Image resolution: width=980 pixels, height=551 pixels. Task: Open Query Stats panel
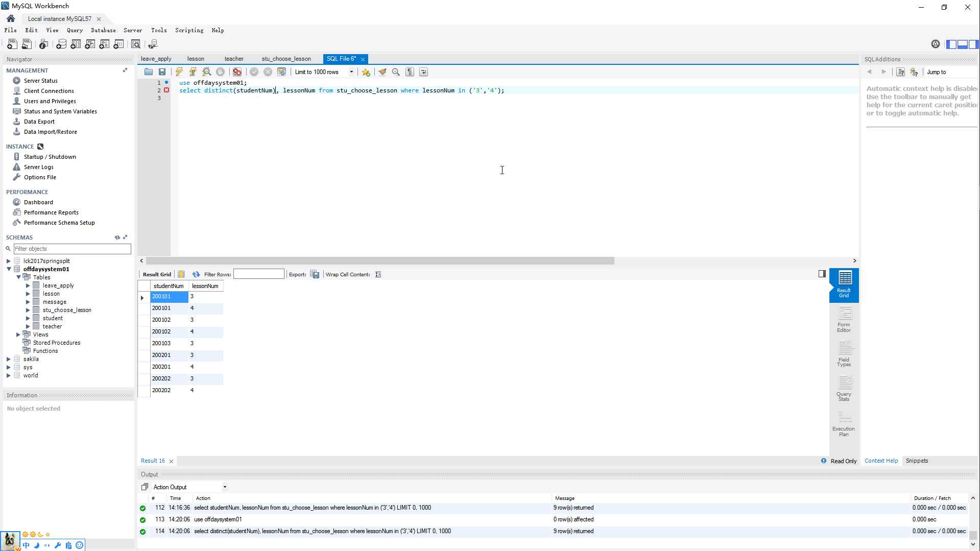(844, 389)
